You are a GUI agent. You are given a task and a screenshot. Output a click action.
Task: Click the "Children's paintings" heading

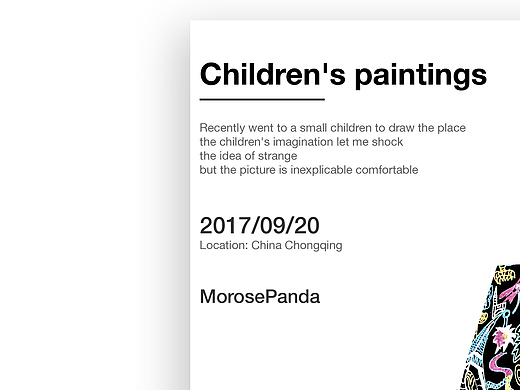pos(343,75)
